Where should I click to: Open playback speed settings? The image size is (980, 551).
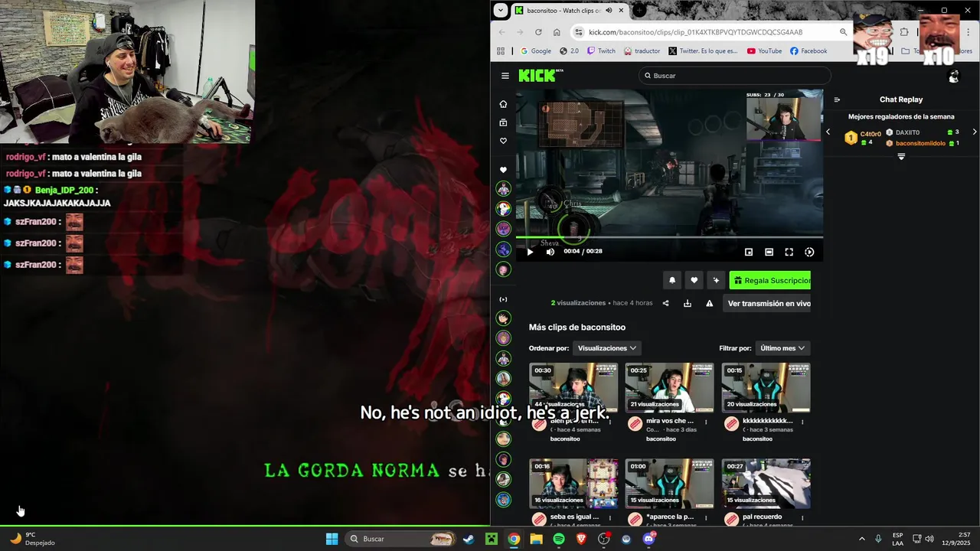[809, 252]
